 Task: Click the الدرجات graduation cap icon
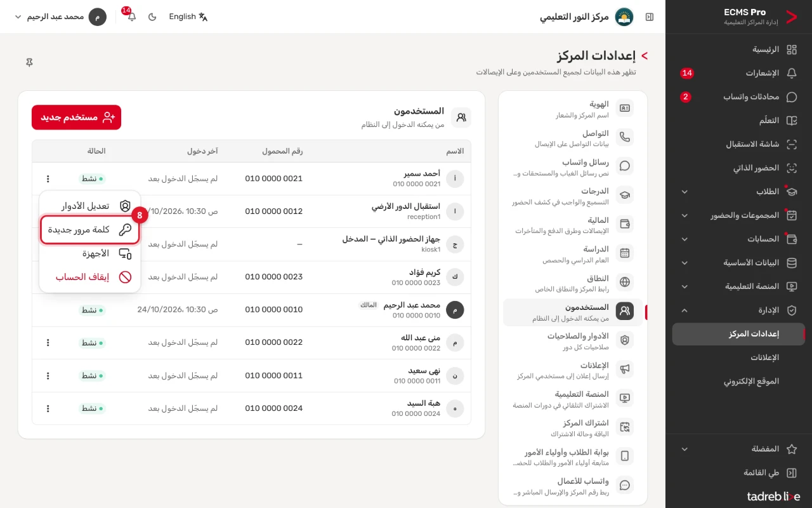[625, 196]
